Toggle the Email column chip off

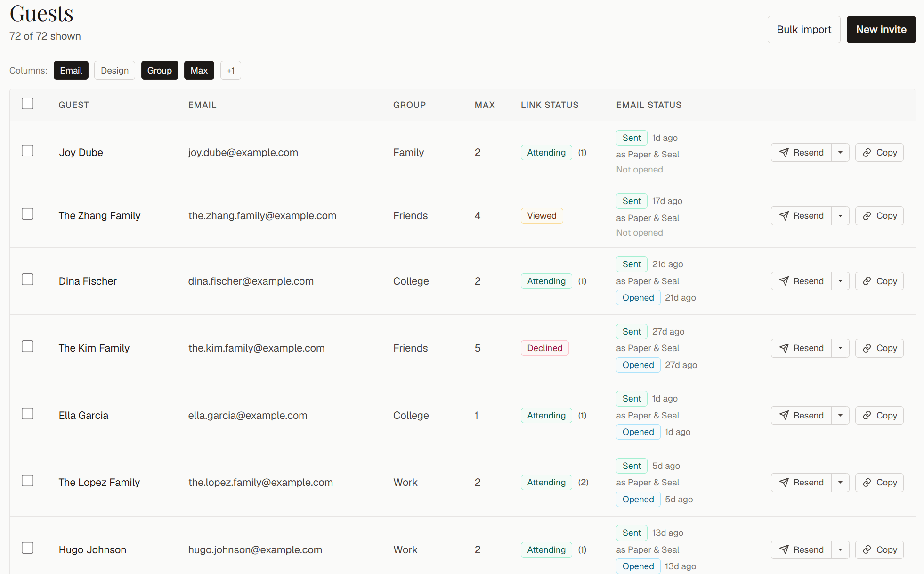coord(71,70)
